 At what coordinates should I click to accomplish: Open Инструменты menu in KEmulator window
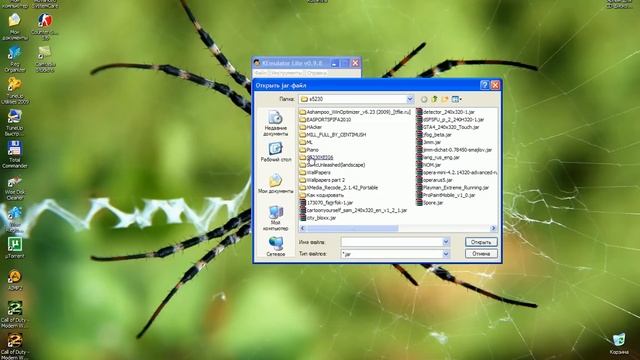pos(286,73)
